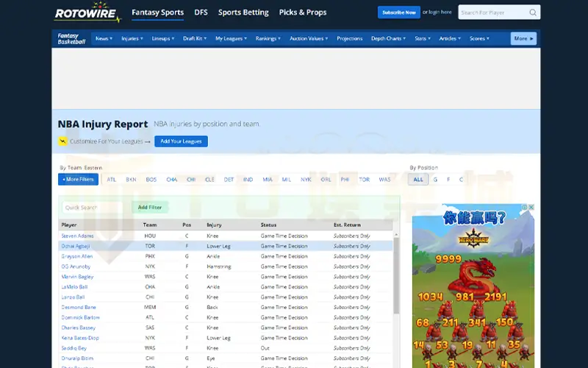Close the ad using its X icon

point(531,208)
